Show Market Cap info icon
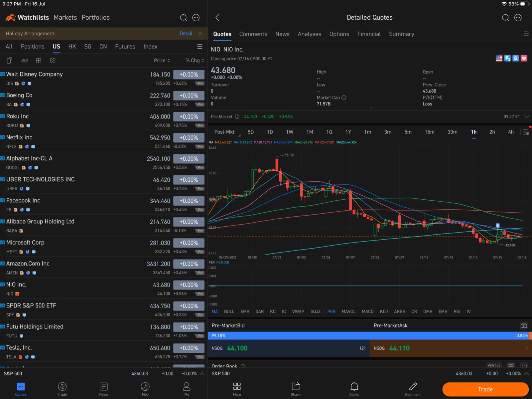This screenshot has width=532, height=399. (344, 98)
